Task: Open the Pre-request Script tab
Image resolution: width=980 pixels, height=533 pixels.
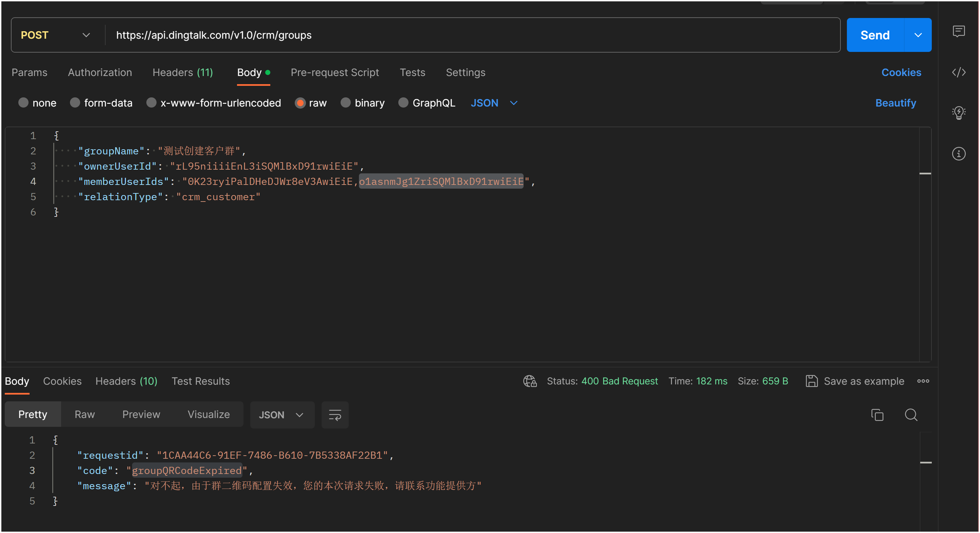Action: click(334, 72)
